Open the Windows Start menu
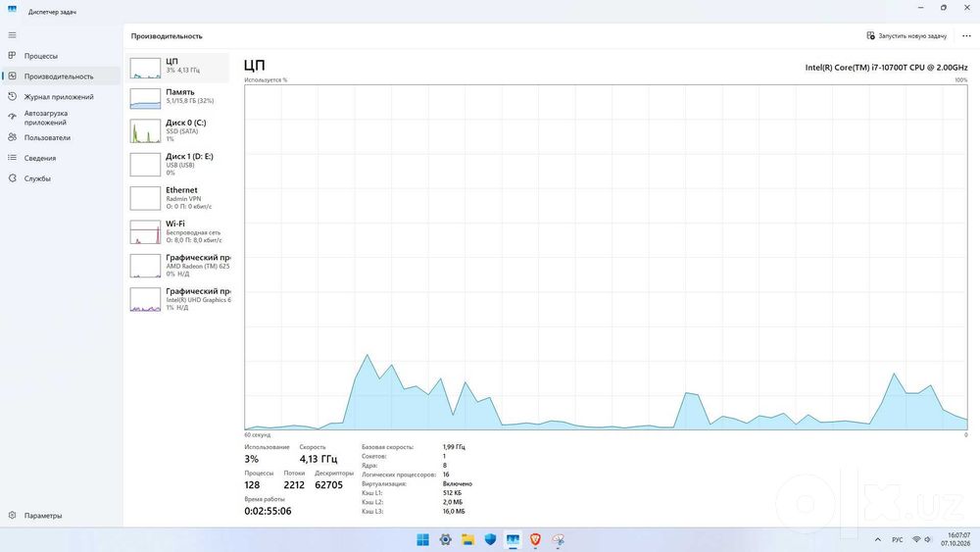This screenshot has height=552, width=980. (423, 539)
